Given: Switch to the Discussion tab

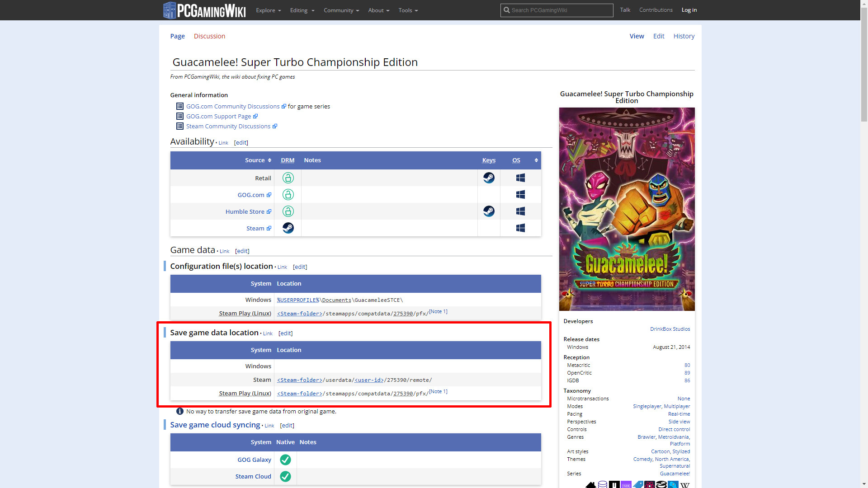Looking at the screenshot, I should pos(209,36).
